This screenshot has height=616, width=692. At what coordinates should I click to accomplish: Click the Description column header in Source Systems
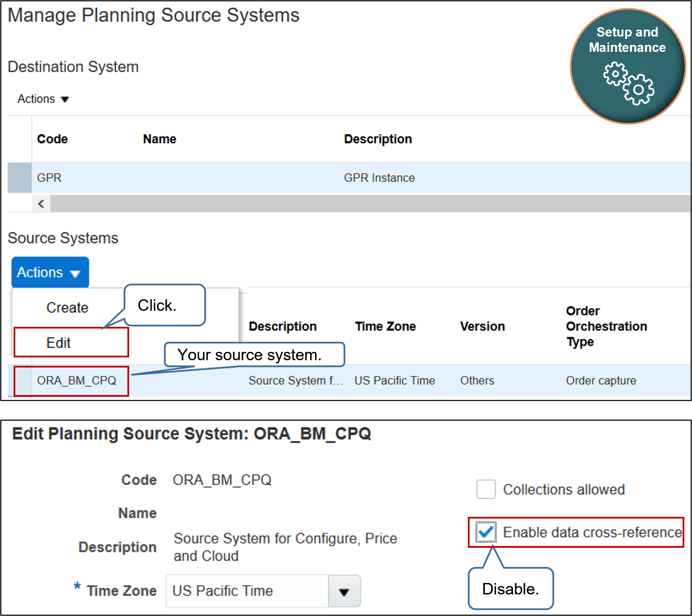click(283, 326)
